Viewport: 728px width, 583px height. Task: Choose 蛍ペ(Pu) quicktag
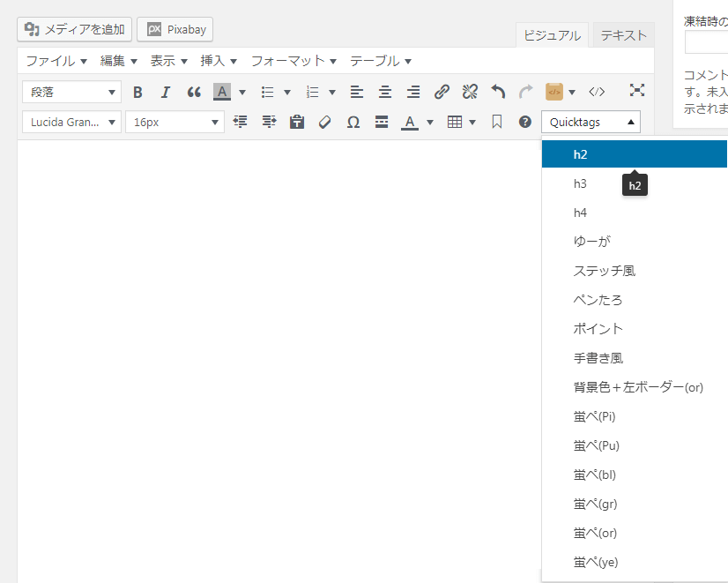point(635,445)
